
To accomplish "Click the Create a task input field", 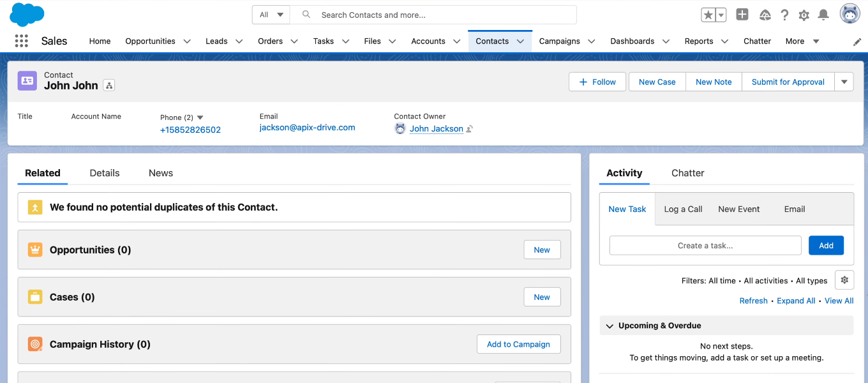I will click(x=705, y=246).
